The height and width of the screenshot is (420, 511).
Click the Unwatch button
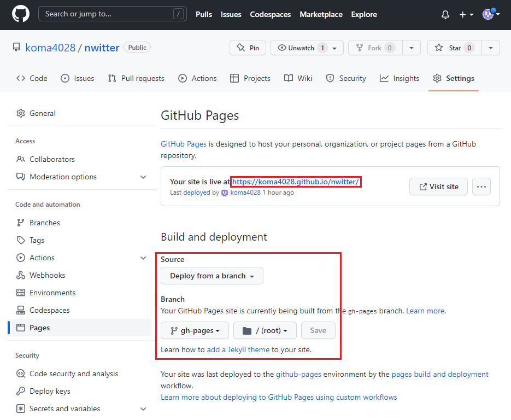(x=307, y=48)
